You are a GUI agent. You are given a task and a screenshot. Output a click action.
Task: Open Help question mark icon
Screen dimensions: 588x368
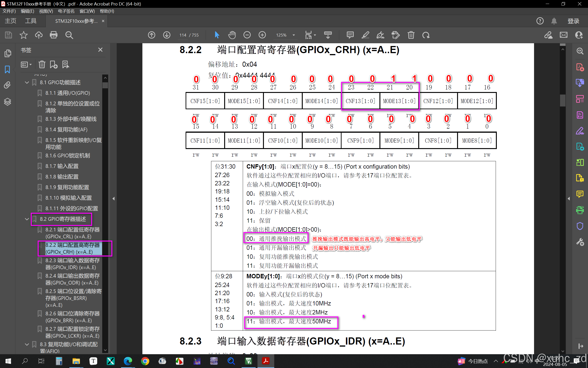[540, 21]
